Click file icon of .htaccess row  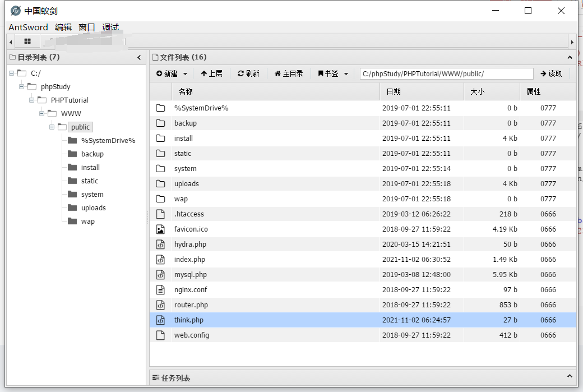pos(160,214)
